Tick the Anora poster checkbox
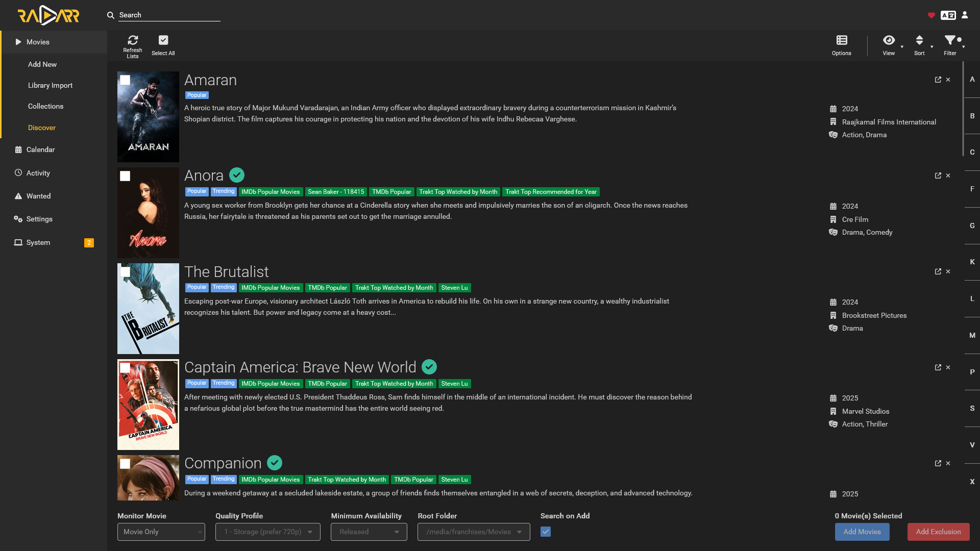This screenshot has width=980, height=551. tap(125, 176)
